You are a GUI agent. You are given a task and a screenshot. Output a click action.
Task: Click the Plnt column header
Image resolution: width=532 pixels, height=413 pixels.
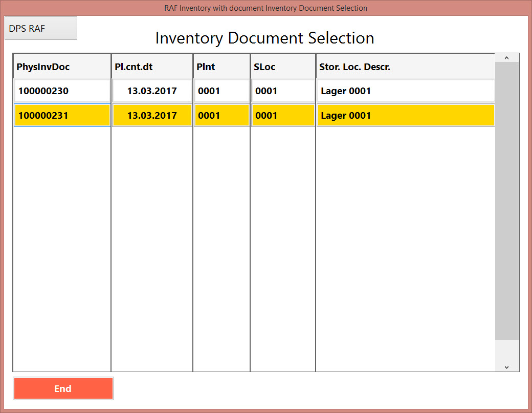(221, 67)
